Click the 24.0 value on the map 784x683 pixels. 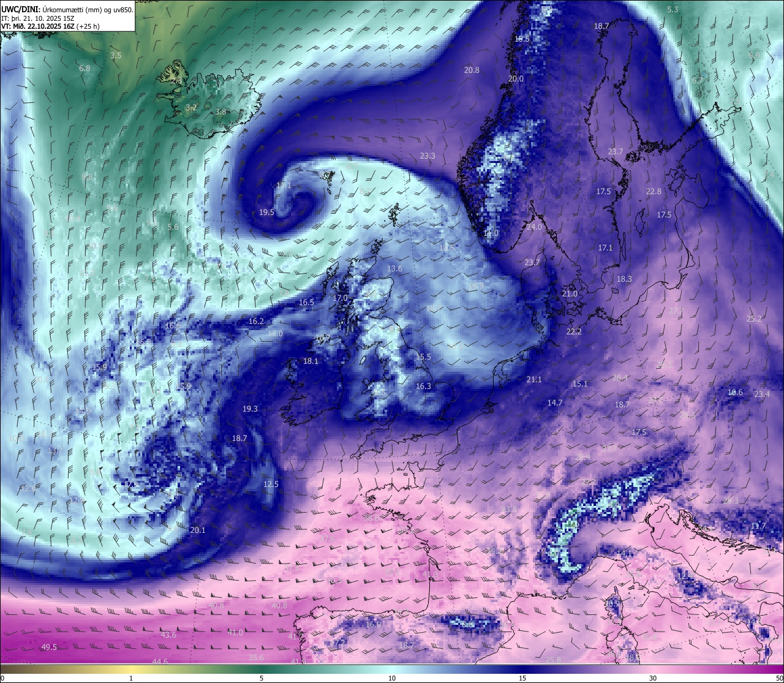534,227
